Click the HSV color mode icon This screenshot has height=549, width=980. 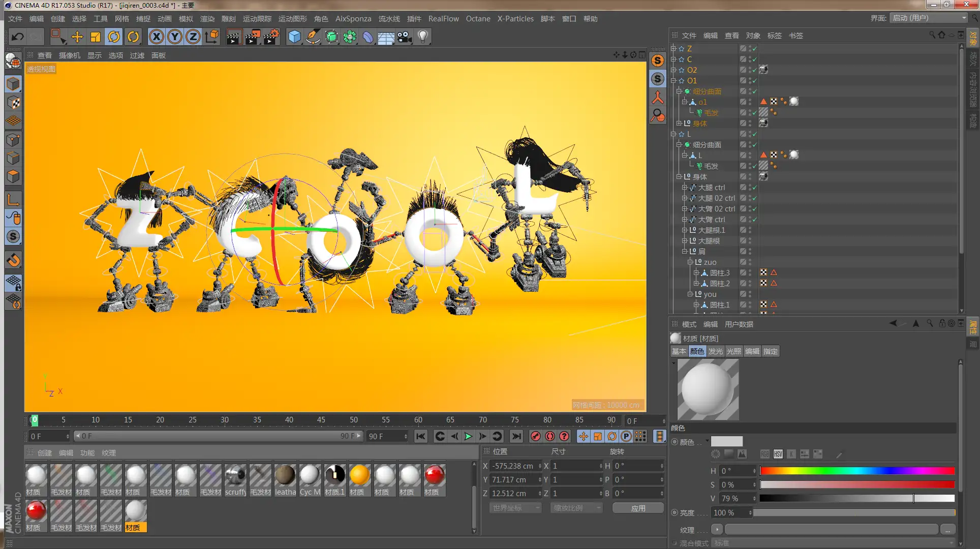pyautogui.click(x=778, y=454)
